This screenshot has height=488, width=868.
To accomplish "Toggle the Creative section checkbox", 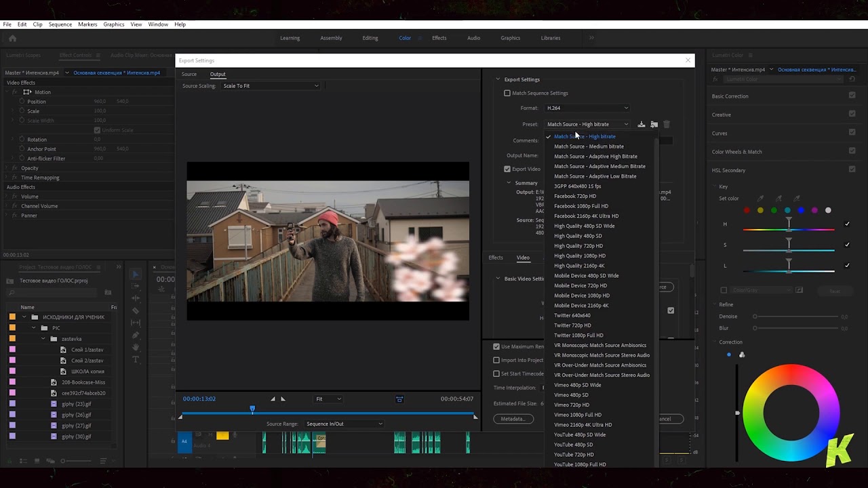I will coord(852,114).
